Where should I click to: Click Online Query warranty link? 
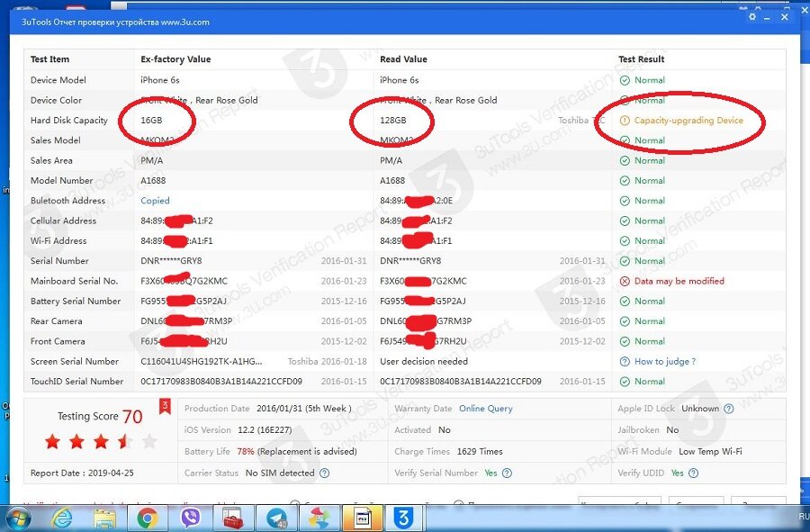[486, 409]
